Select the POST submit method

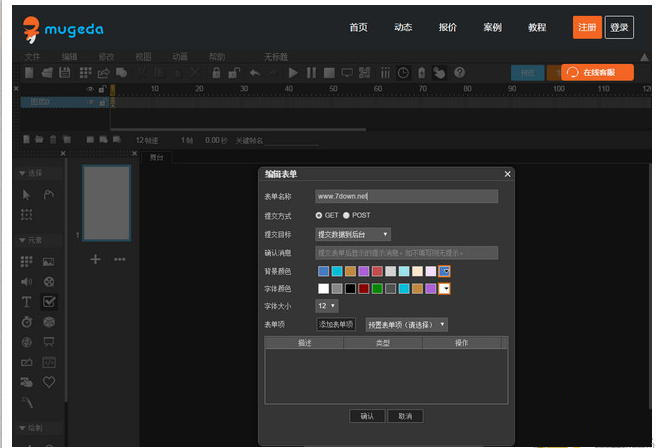(x=347, y=215)
